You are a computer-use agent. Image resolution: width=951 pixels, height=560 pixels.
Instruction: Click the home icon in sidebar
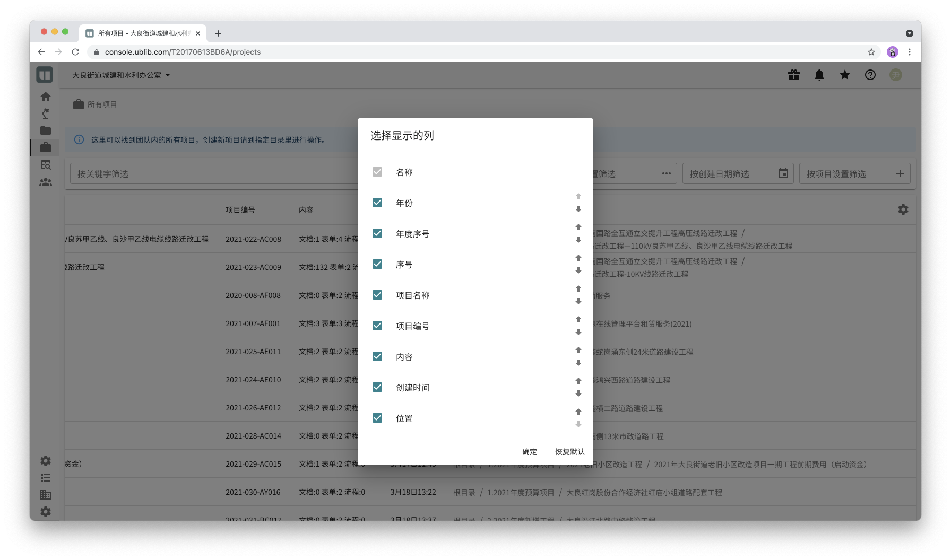tap(46, 97)
